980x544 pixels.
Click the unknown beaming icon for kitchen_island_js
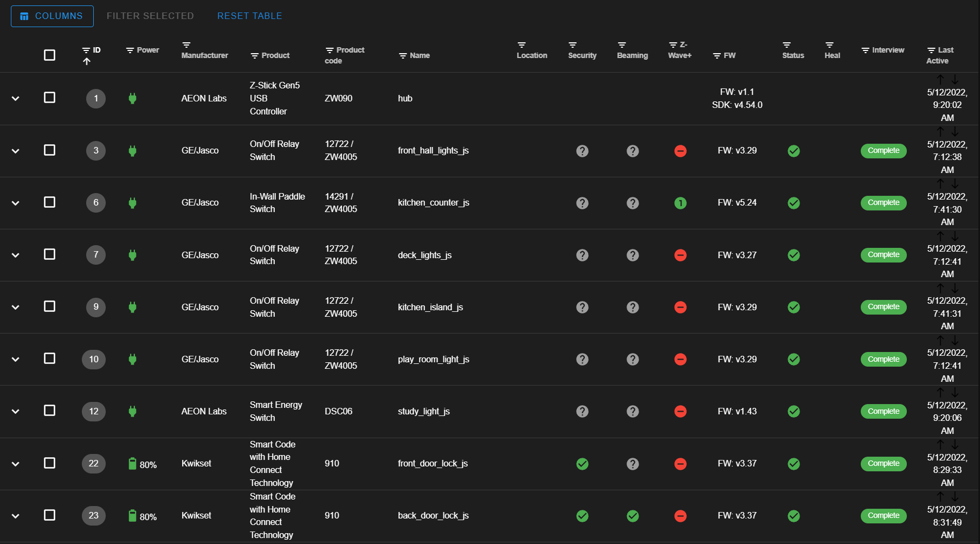pos(633,307)
